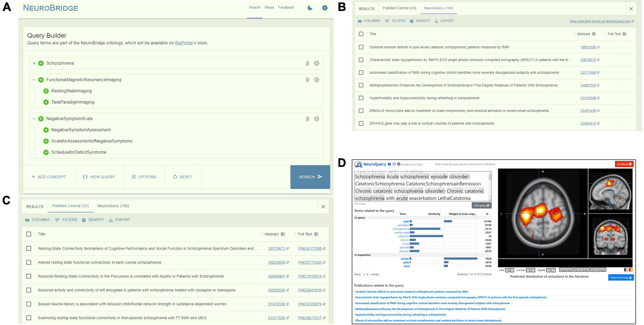Tick the select-all checkbox in panel C header
The image size is (644, 325).
pos(29,234)
